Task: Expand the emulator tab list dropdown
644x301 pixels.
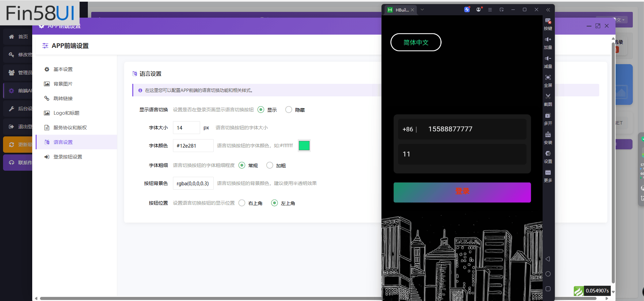Action: pos(422,10)
